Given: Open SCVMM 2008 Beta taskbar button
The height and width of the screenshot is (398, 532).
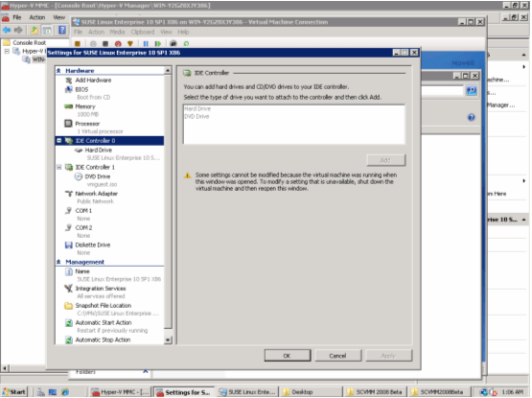Looking at the screenshot, I should [375, 392].
